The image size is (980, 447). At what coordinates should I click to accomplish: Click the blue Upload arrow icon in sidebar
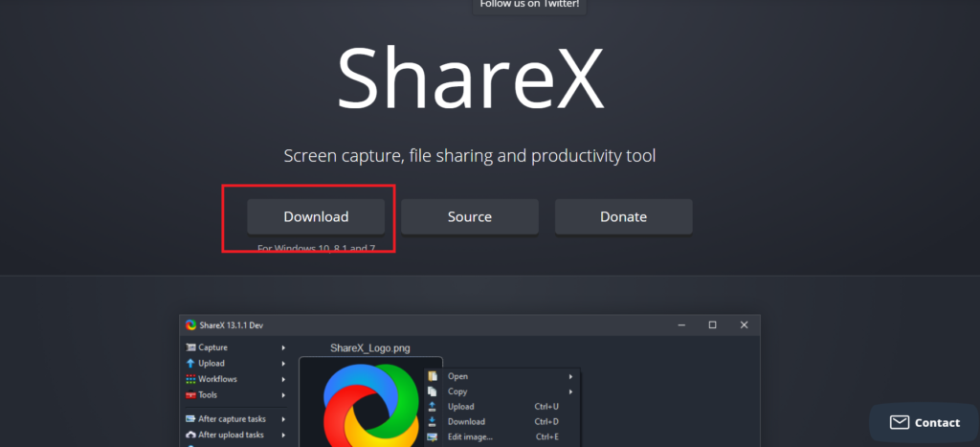pos(190,363)
